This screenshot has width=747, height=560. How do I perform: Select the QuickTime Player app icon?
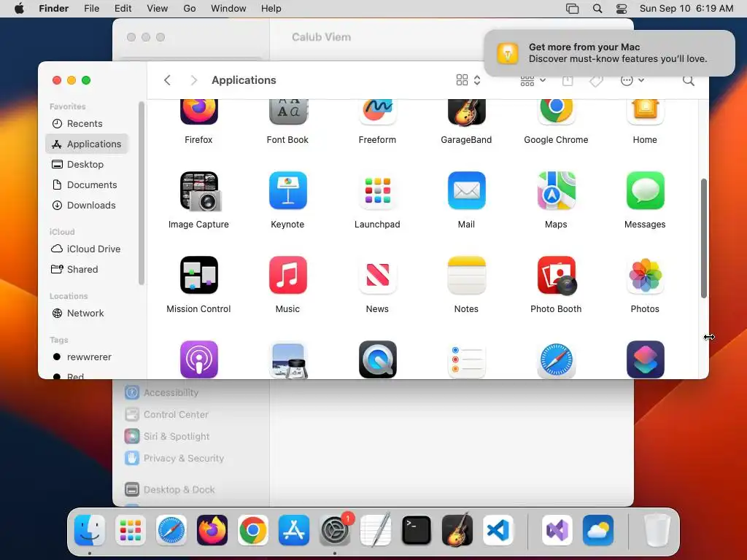coord(377,359)
